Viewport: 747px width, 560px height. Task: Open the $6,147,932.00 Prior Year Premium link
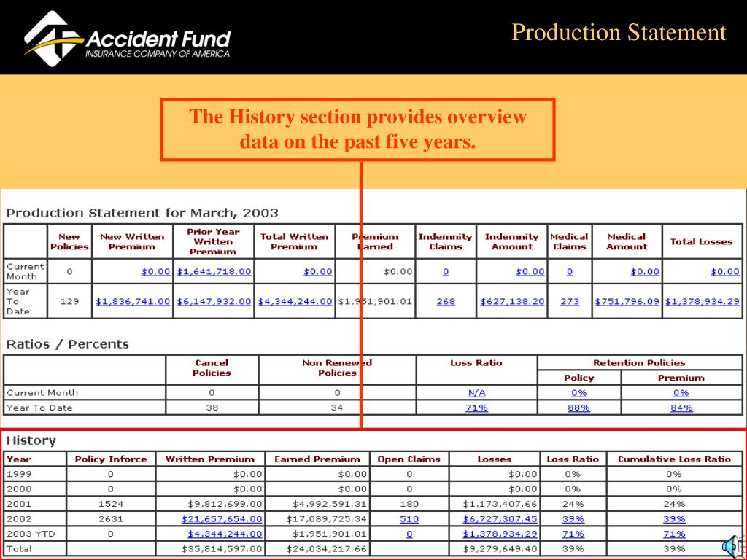pos(214,301)
